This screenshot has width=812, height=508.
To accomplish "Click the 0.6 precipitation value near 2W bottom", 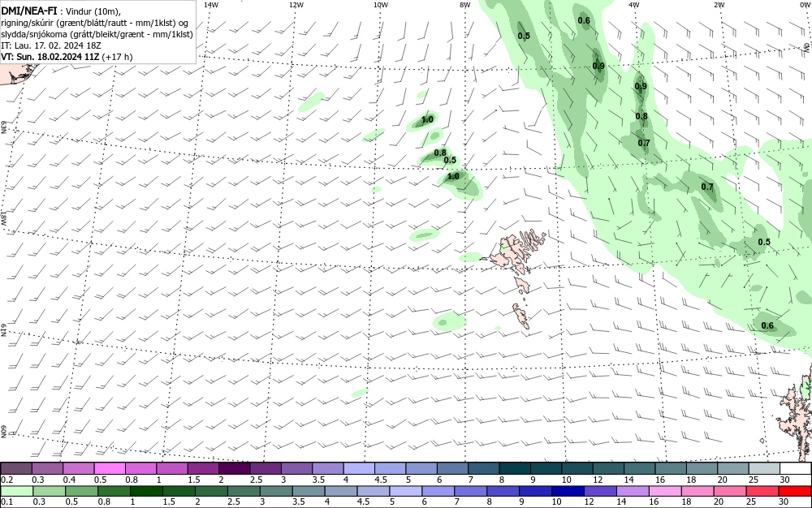I will [x=767, y=325].
